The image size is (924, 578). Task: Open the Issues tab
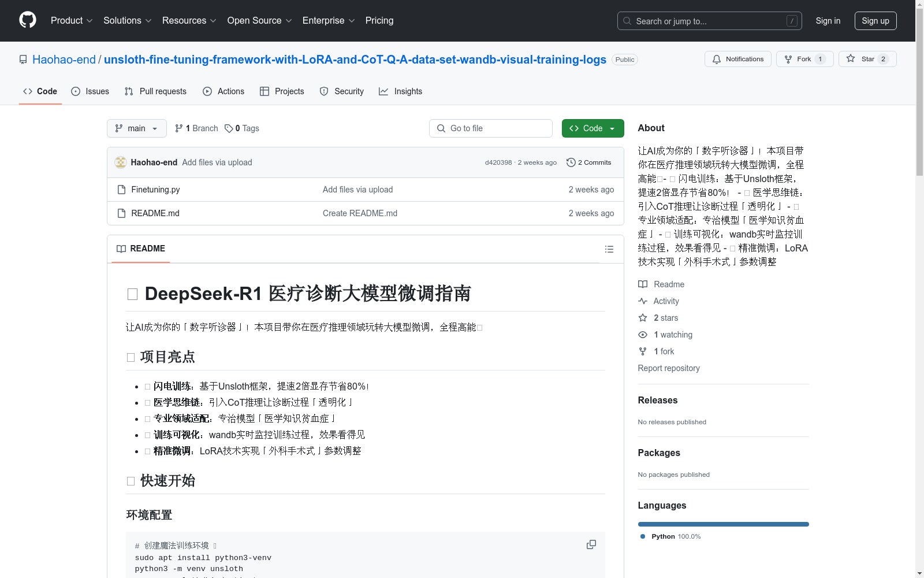coord(90,91)
